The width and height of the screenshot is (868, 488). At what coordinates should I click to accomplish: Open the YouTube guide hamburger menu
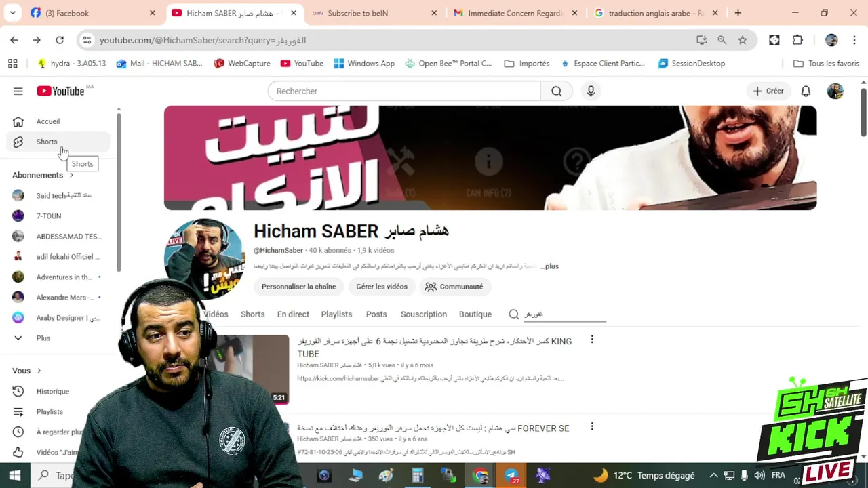(18, 91)
